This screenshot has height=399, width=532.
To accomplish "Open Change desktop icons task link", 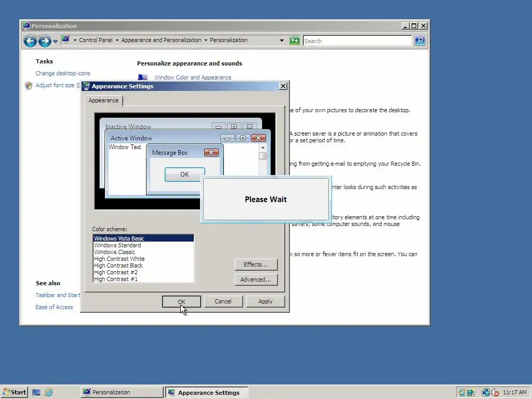I will [x=63, y=73].
